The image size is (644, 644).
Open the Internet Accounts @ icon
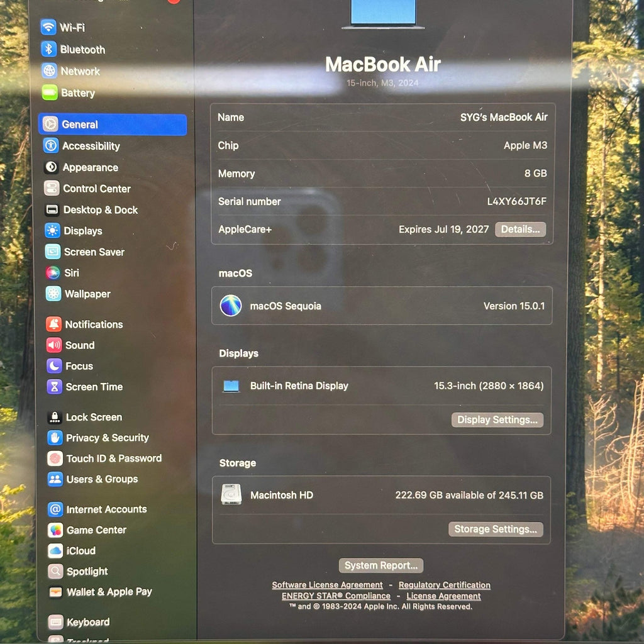(x=55, y=509)
